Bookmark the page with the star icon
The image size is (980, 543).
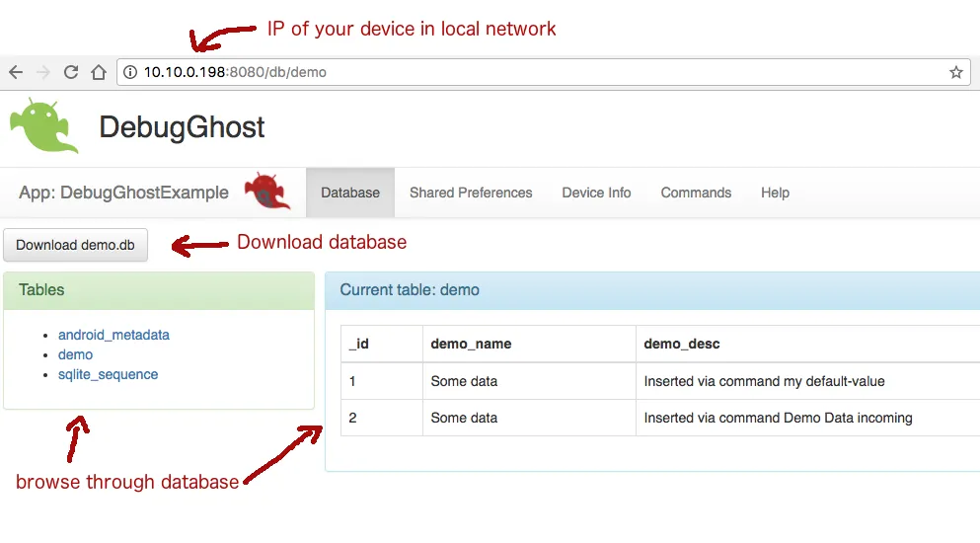pyautogui.click(x=955, y=73)
